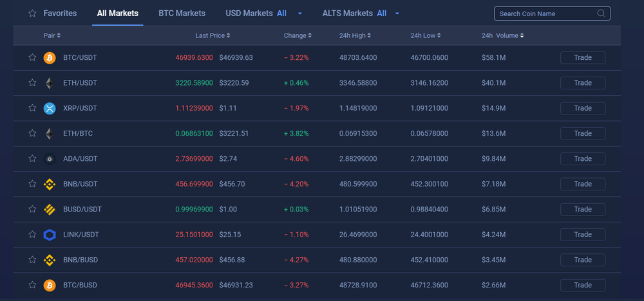Open Trade for XRP/USDT
This screenshot has height=301, width=644.
pyautogui.click(x=583, y=108)
